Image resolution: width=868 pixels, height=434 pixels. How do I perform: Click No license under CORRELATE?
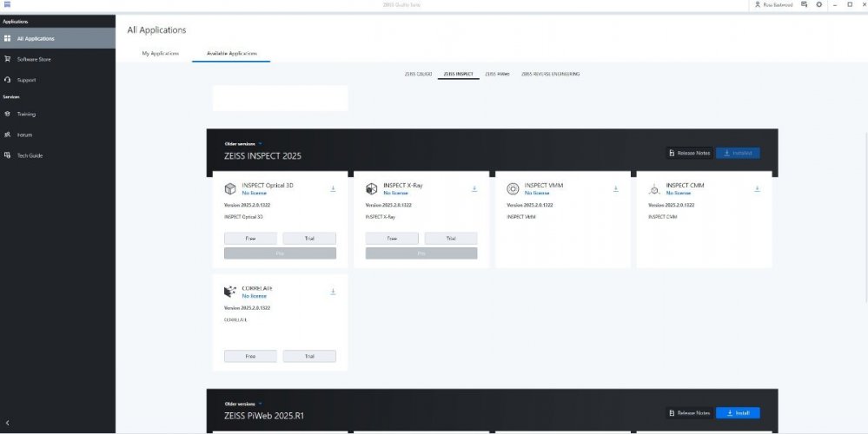254,296
